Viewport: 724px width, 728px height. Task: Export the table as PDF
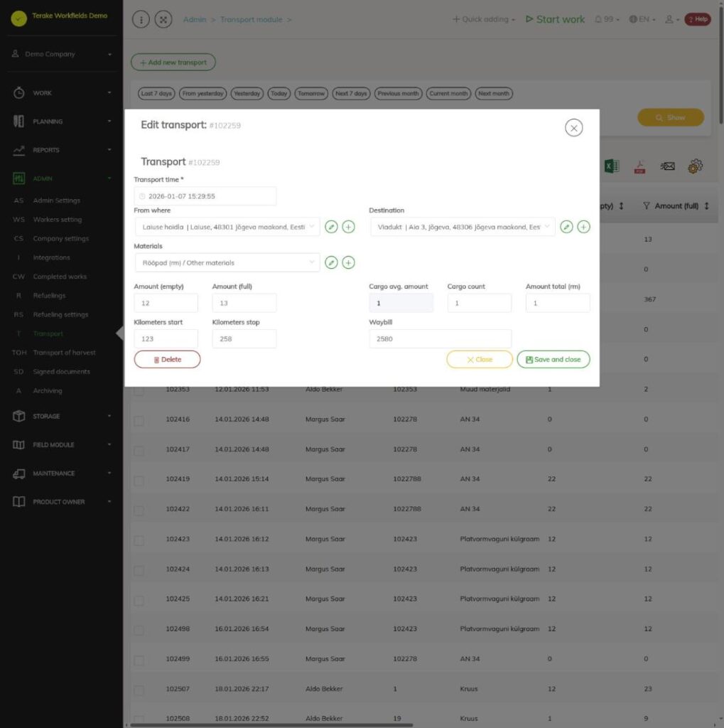639,166
